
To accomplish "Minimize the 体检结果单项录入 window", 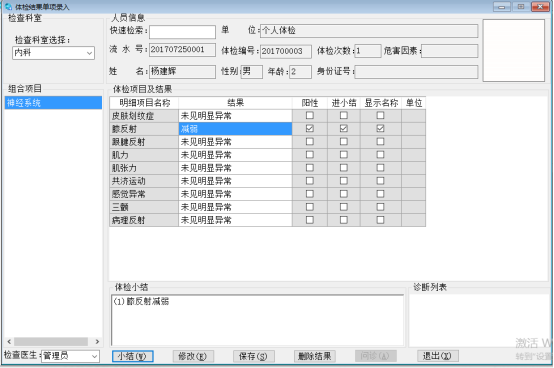I will (502, 7).
